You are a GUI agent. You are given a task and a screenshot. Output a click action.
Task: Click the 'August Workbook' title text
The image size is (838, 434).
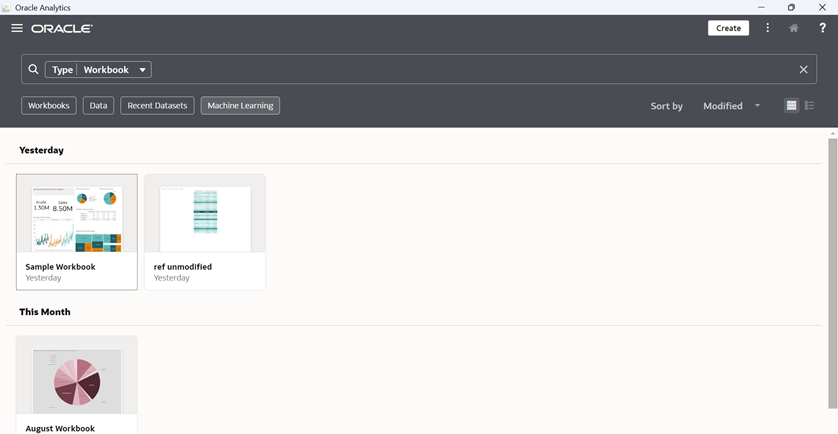pos(60,428)
